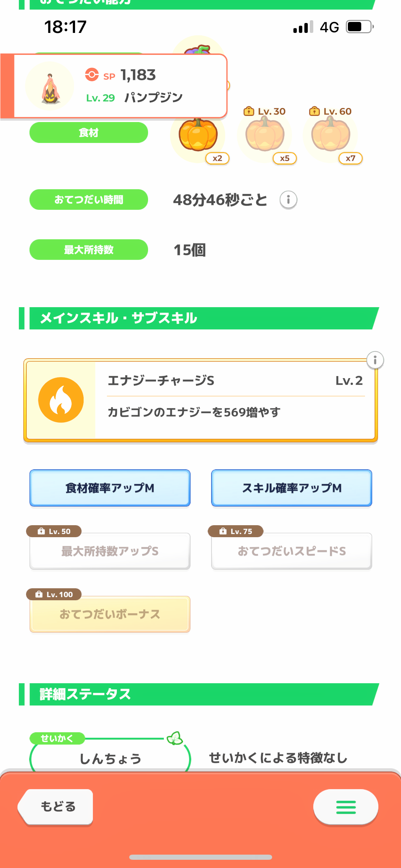Tap the orange flame skill icon
The height and width of the screenshot is (868, 401).
coord(61,400)
